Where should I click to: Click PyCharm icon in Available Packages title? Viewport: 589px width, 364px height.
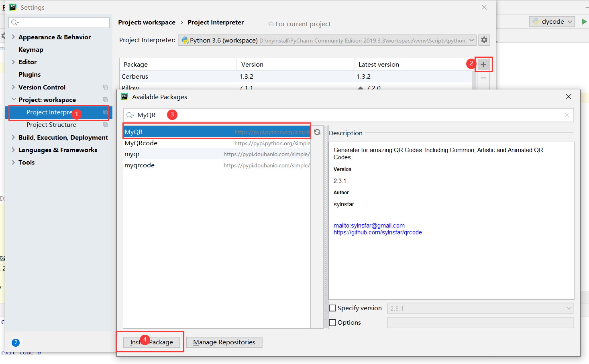(x=124, y=97)
